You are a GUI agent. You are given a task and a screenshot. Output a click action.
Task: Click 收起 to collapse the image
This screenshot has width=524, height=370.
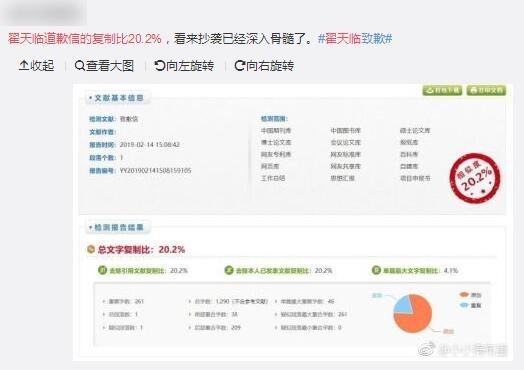pos(37,66)
